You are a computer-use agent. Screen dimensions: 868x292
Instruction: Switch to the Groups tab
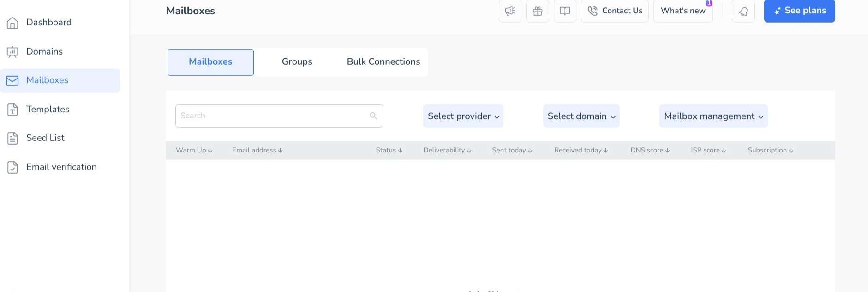pyautogui.click(x=297, y=62)
